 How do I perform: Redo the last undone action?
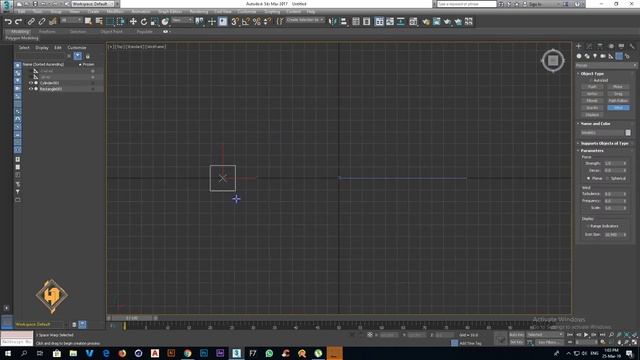click(18, 22)
